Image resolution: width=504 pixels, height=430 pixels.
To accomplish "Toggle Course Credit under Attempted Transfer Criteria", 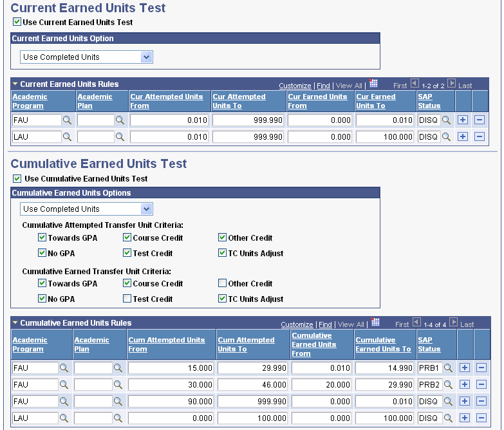I will click(x=127, y=238).
